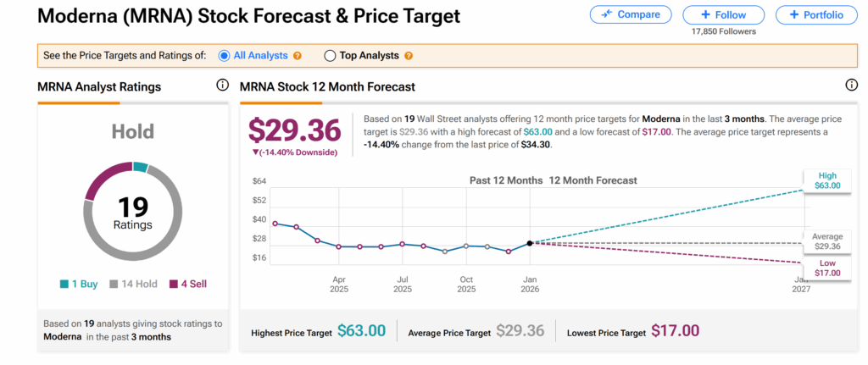This screenshot has height=365, width=868.
Task: Add MRNA to Portfolio
Action: (815, 15)
